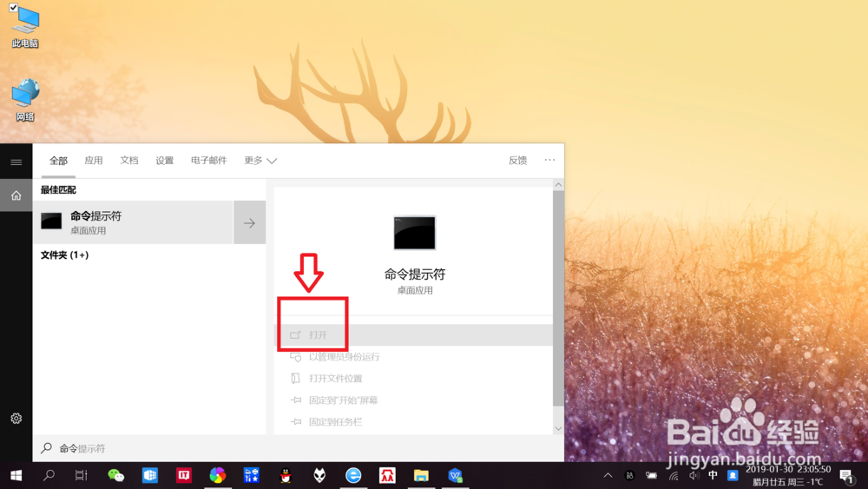Open the blue cube app on taskbar
Viewport: 868px width, 489px height.
point(150,475)
